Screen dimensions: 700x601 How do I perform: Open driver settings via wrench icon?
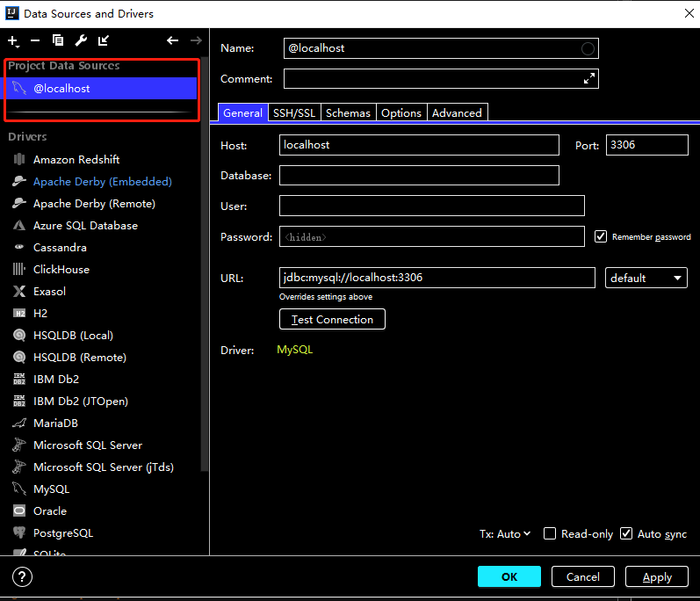(81, 40)
